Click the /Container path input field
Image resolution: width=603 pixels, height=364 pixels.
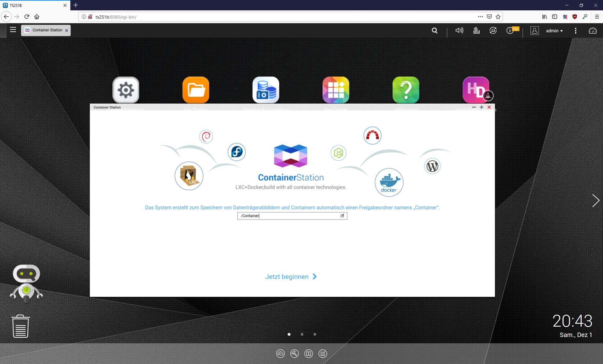pos(292,216)
